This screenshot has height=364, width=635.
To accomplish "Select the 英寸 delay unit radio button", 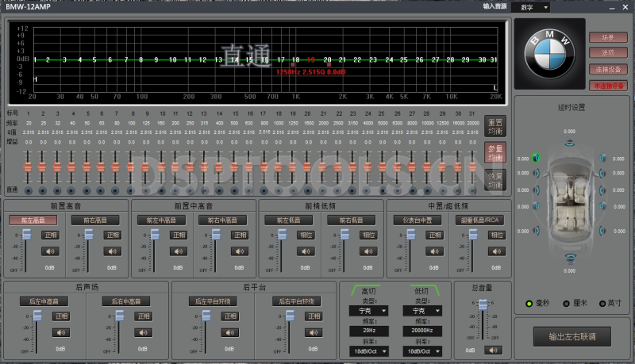I will 601,303.
